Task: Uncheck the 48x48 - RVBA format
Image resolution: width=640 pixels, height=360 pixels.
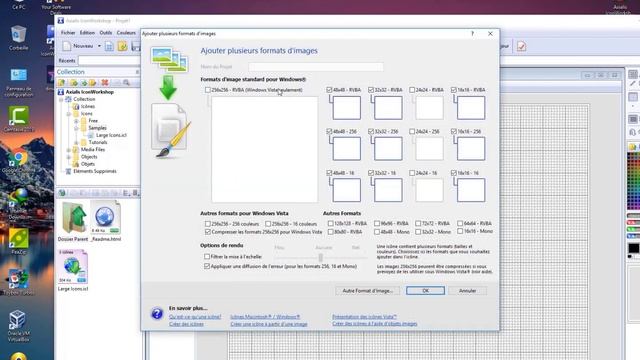Action: click(x=329, y=90)
